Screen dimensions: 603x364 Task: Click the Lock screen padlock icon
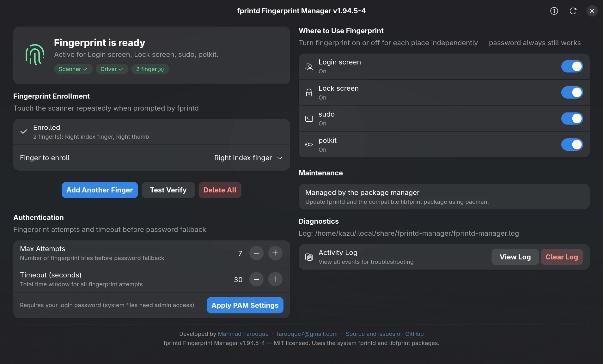pyautogui.click(x=309, y=93)
